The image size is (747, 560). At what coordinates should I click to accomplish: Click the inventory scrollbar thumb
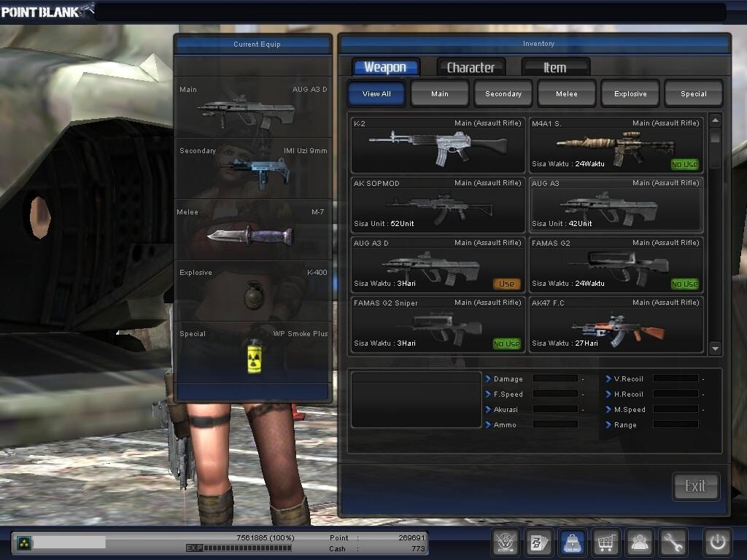pos(715,136)
